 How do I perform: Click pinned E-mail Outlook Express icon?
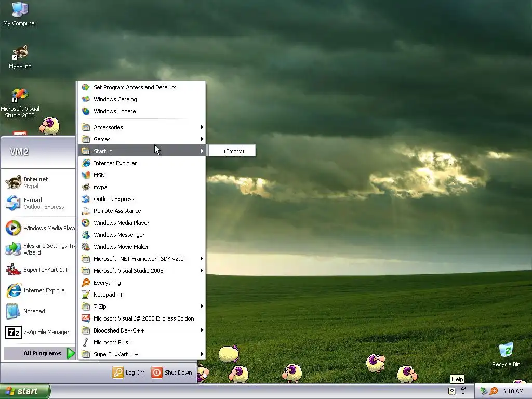point(13,203)
